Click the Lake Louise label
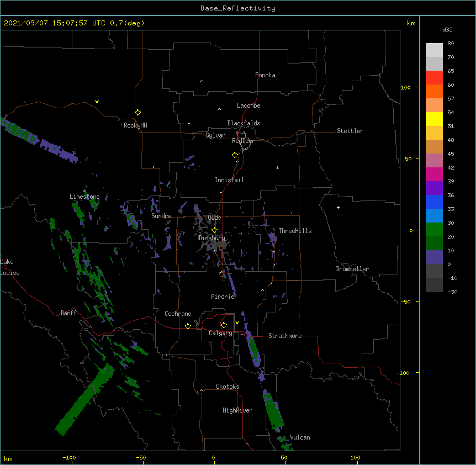The image size is (476, 465). click(x=10, y=267)
